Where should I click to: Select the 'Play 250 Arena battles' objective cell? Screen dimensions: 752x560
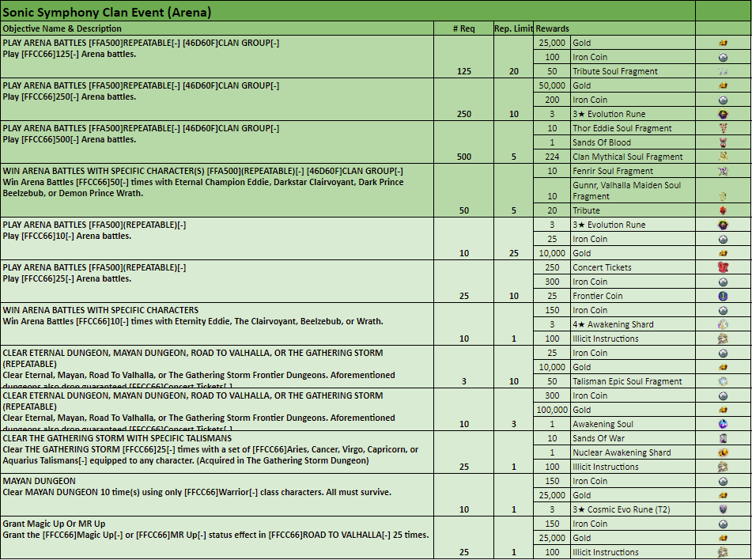pyautogui.click(x=217, y=100)
